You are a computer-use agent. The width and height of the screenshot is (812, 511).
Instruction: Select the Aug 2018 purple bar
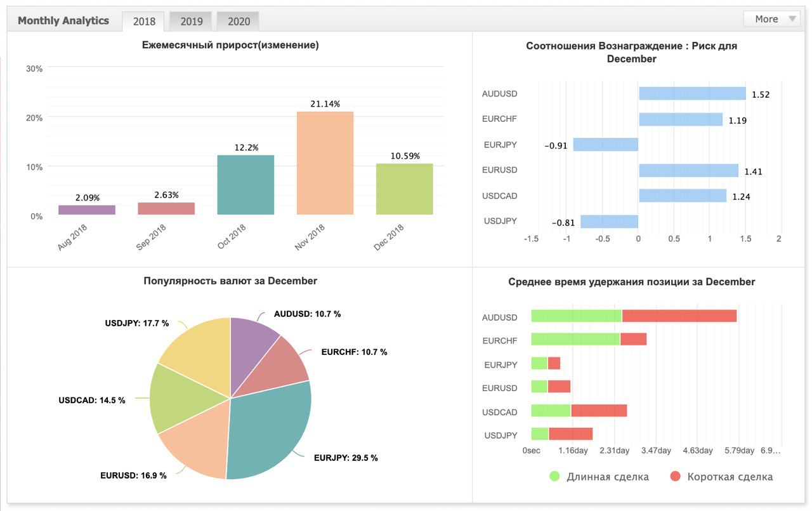[x=87, y=209]
